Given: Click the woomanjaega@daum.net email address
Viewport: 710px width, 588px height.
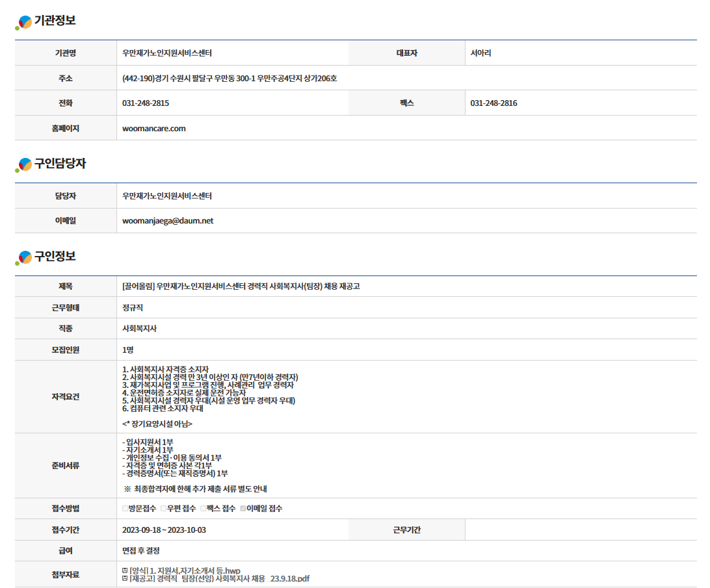Looking at the screenshot, I should coord(168,221).
